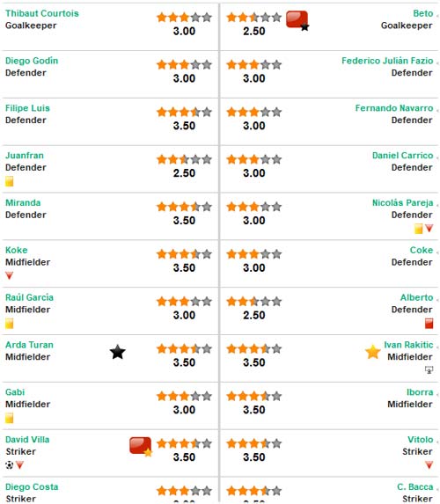
Task: Click the black star next to Arda Turan
Action: click(118, 352)
